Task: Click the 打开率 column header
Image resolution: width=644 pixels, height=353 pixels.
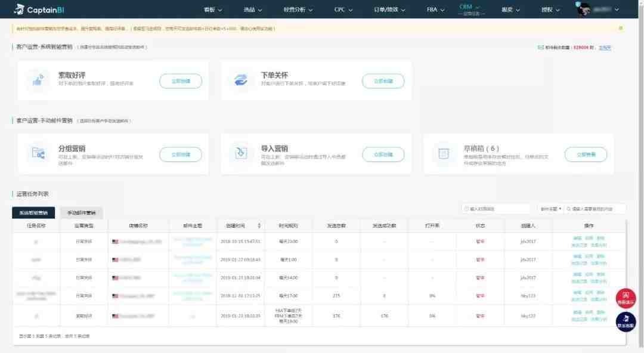Action: [x=432, y=225]
